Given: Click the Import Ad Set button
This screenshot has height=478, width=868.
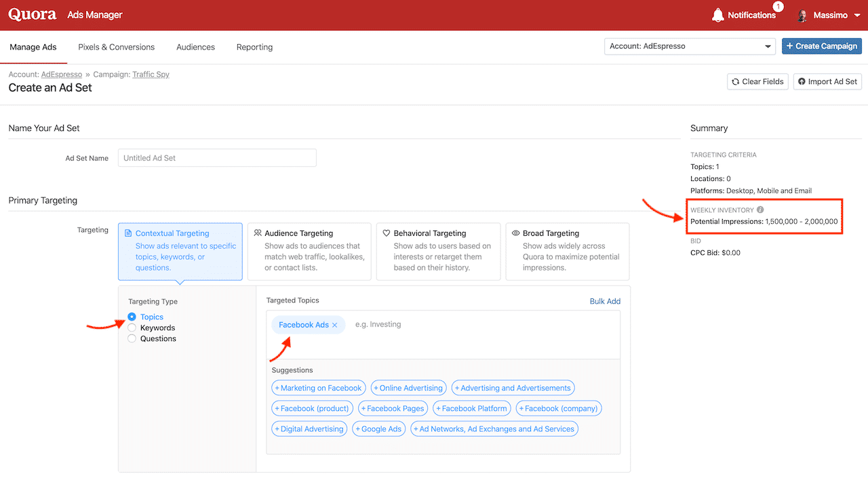Looking at the screenshot, I should coord(827,81).
